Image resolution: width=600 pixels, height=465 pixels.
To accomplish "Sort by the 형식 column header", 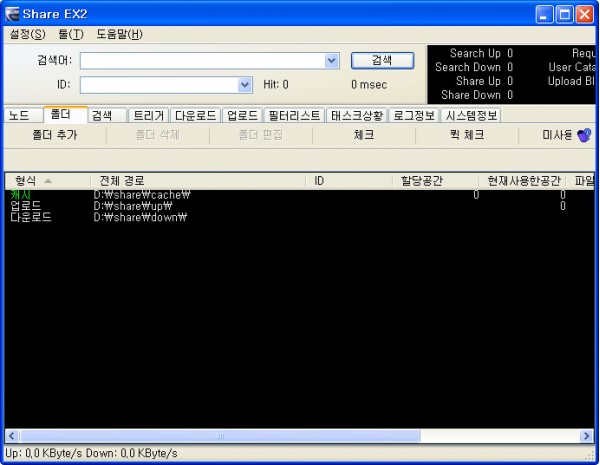I will tap(48, 181).
